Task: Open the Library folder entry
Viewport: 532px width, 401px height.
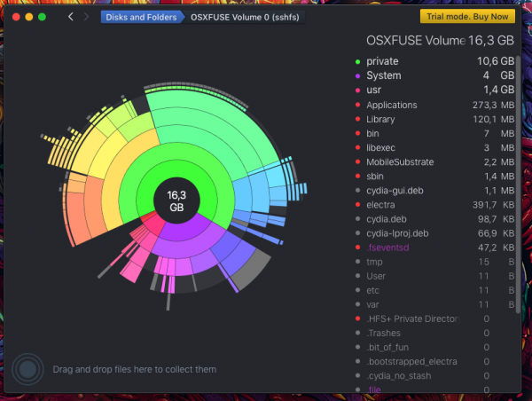Action: (x=434, y=119)
